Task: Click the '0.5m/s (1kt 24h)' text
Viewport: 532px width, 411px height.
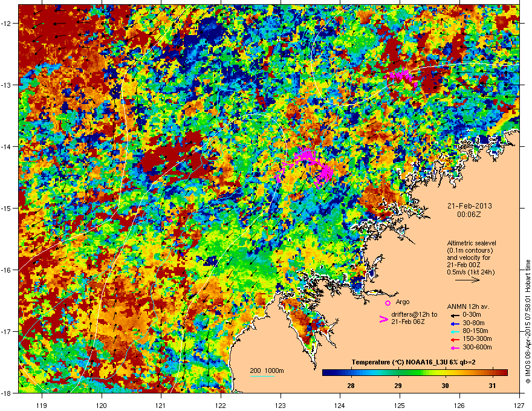Action: point(470,272)
